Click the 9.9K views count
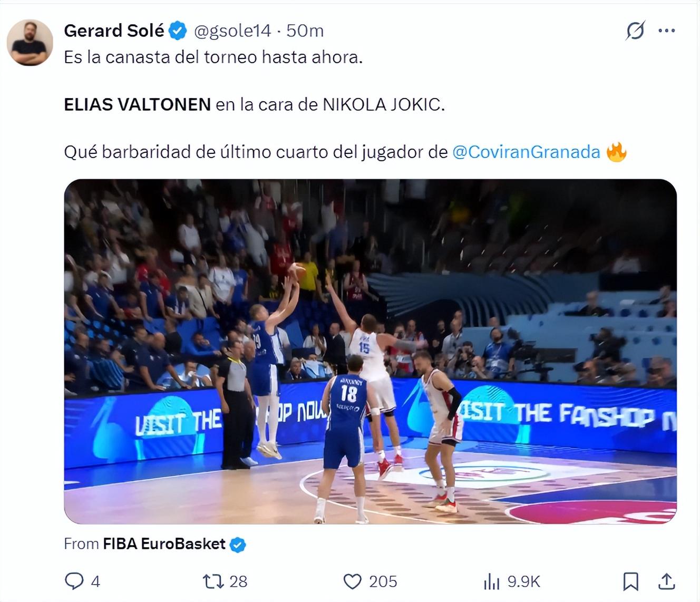The width and height of the screenshot is (700, 602). [523, 581]
